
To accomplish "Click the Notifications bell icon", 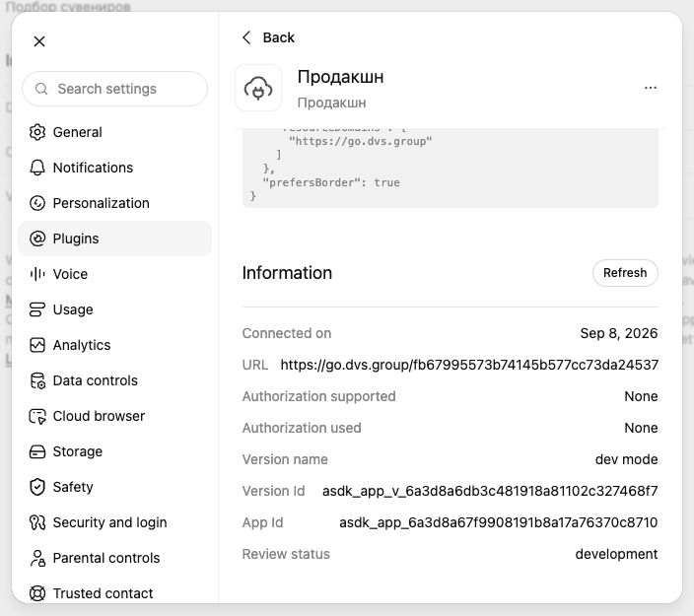I will point(37,168).
